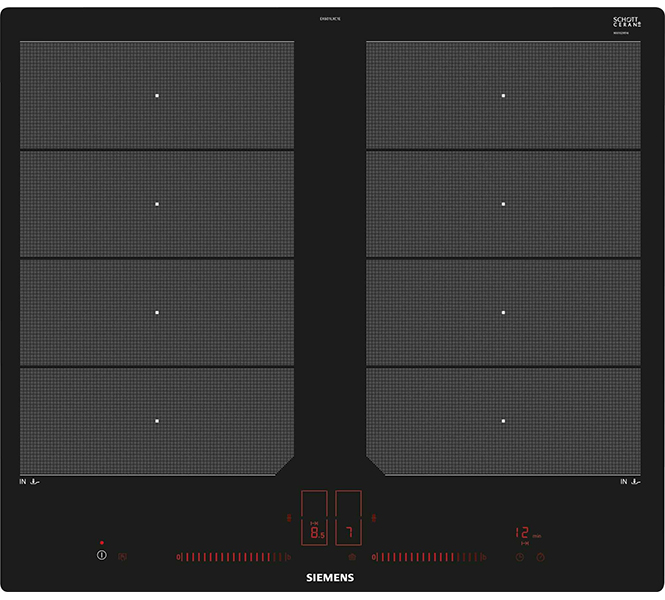
Task: Tap the center icon between the two sliders
Action: [352, 556]
